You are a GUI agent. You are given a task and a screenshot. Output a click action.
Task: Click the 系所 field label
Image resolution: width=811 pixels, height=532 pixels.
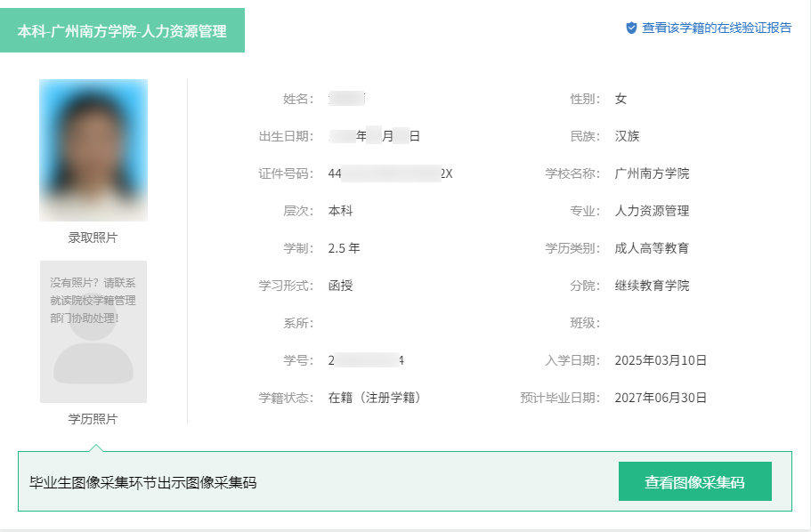click(x=298, y=323)
